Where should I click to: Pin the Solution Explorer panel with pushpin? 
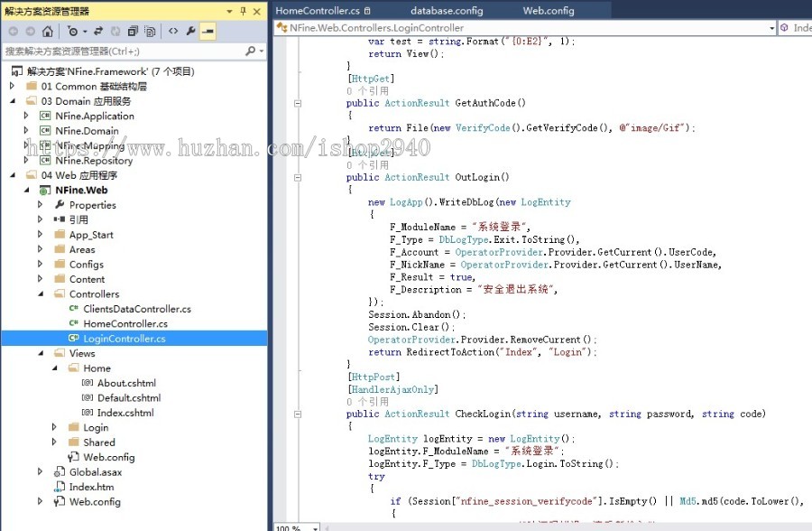coord(243,11)
